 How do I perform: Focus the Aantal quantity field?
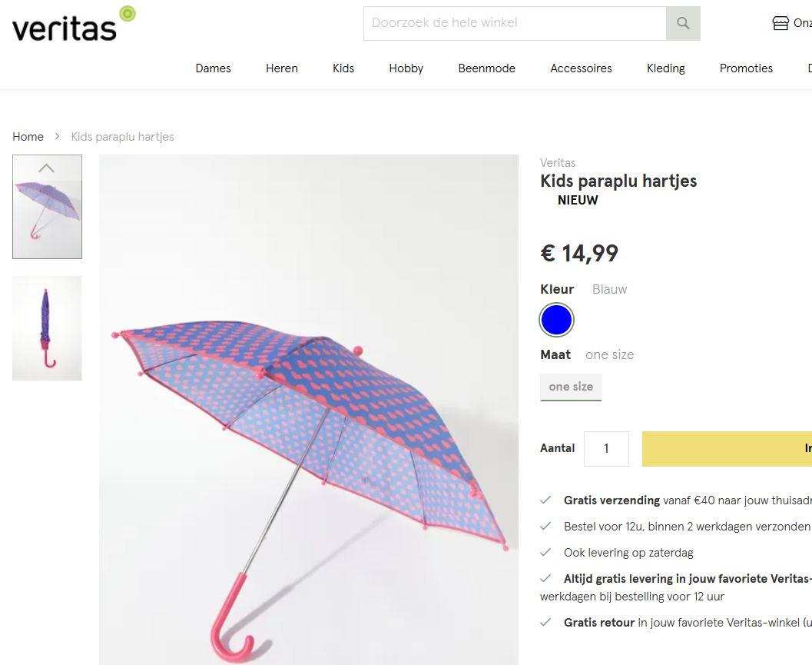click(x=606, y=449)
